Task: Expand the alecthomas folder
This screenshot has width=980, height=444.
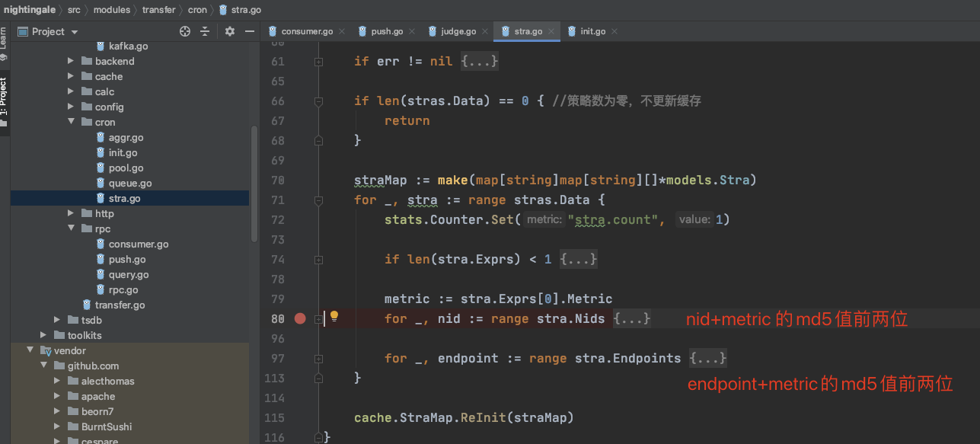Action: 57,381
